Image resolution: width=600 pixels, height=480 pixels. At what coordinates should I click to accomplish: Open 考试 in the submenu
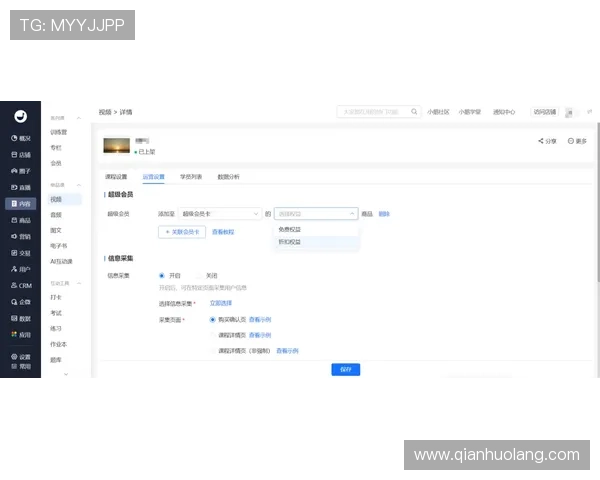pyautogui.click(x=56, y=313)
